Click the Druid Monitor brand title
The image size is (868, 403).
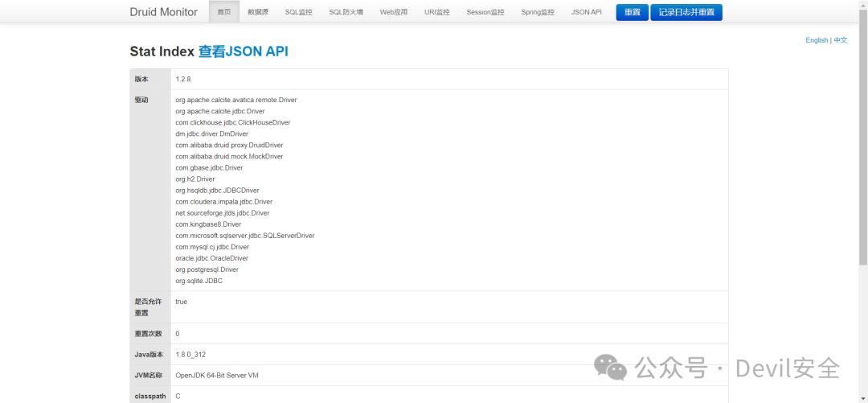point(163,12)
